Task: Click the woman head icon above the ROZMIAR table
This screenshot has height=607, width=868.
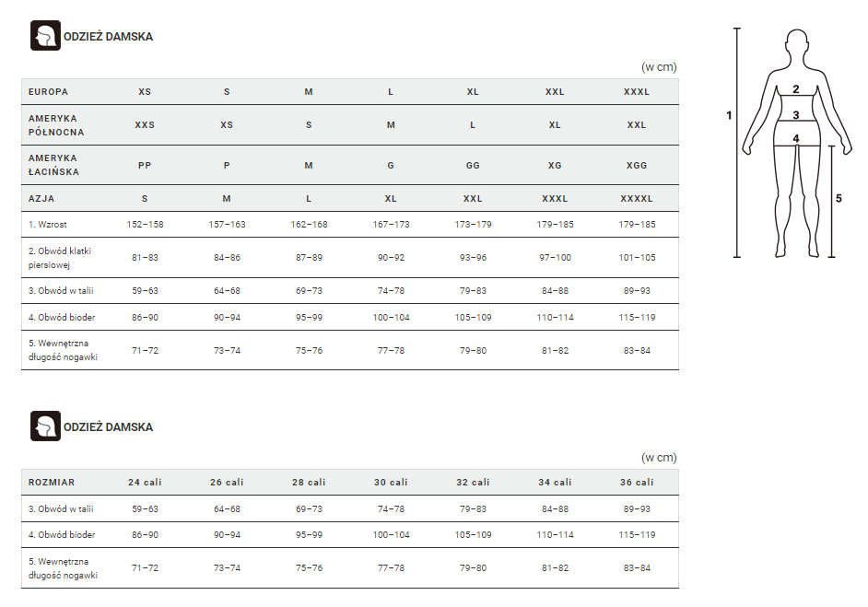Action: 45,426
